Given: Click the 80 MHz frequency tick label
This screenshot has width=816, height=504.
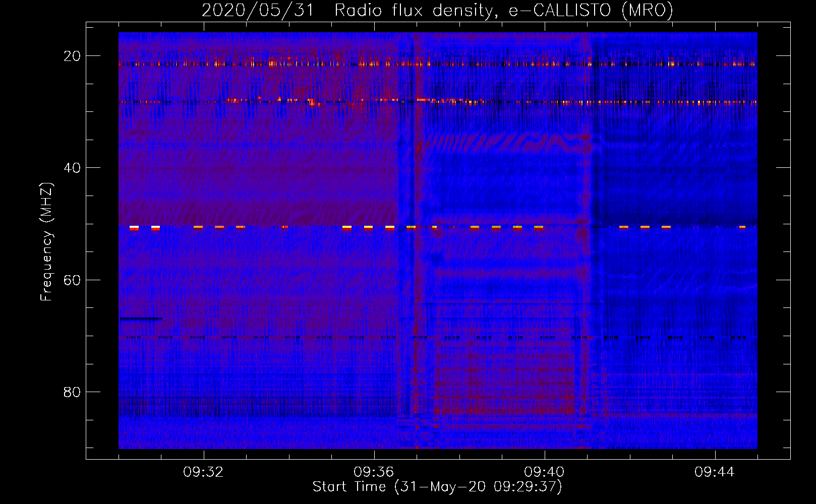Looking at the screenshot, I should coord(72,392).
